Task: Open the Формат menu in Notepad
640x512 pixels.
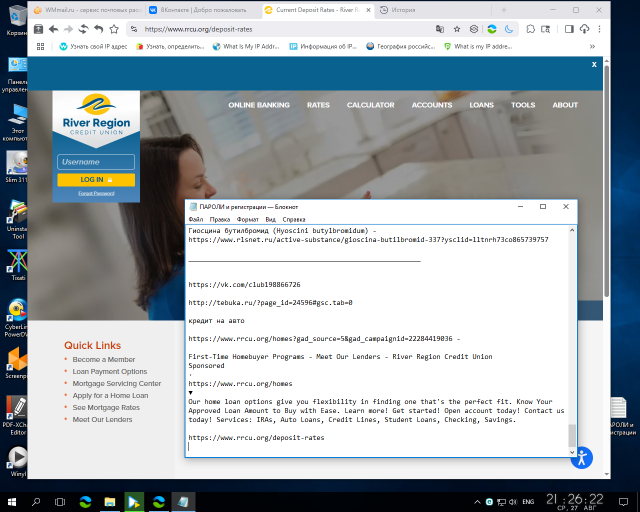Action: pos(247,219)
